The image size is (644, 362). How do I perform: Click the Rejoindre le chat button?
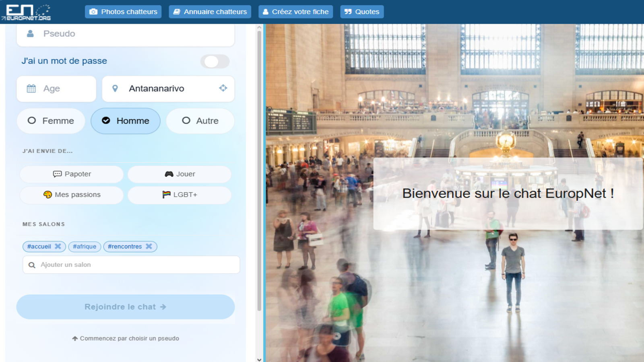point(126,307)
